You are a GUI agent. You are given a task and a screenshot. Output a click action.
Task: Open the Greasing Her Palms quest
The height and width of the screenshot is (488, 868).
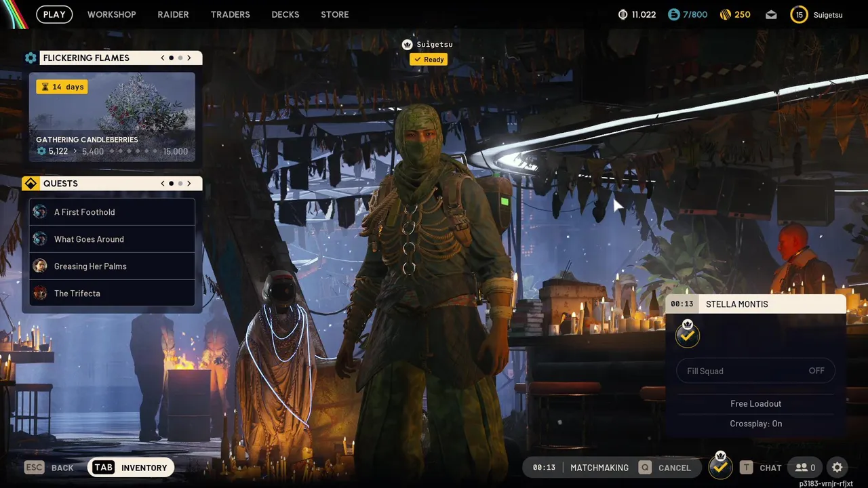(x=112, y=266)
